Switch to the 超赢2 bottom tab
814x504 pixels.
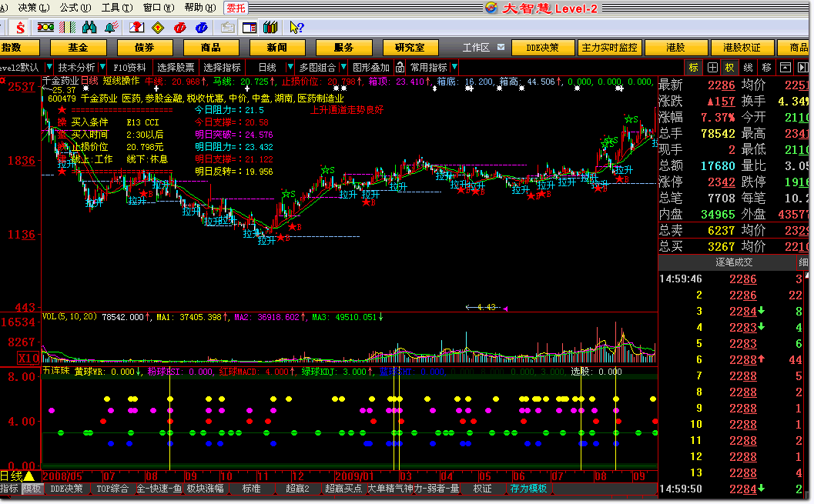pyautogui.click(x=297, y=489)
